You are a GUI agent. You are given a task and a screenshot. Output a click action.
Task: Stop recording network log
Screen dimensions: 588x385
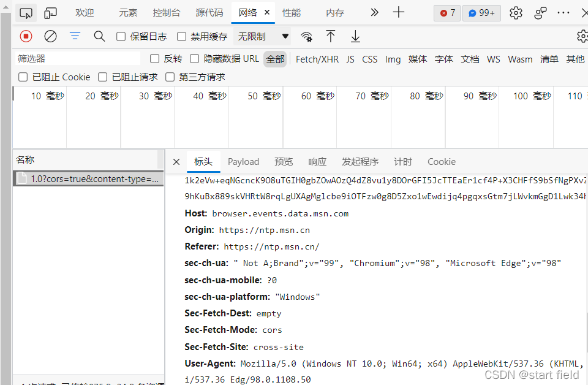pos(26,36)
